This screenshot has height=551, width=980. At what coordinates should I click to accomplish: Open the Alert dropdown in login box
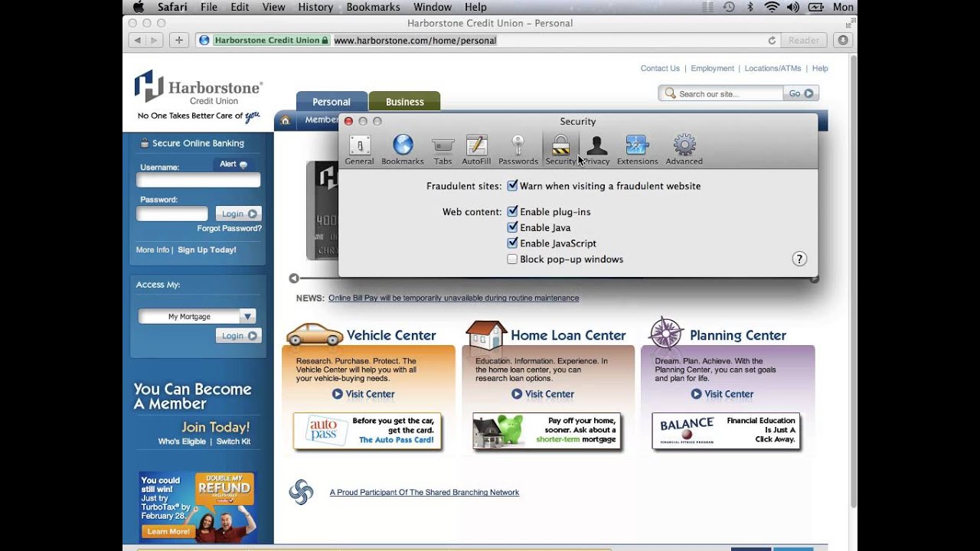point(234,164)
